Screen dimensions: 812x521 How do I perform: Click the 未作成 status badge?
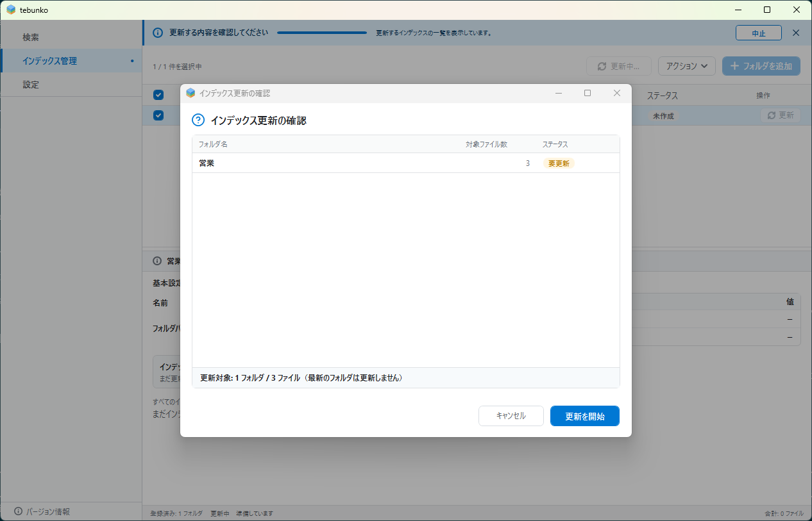pyautogui.click(x=663, y=116)
